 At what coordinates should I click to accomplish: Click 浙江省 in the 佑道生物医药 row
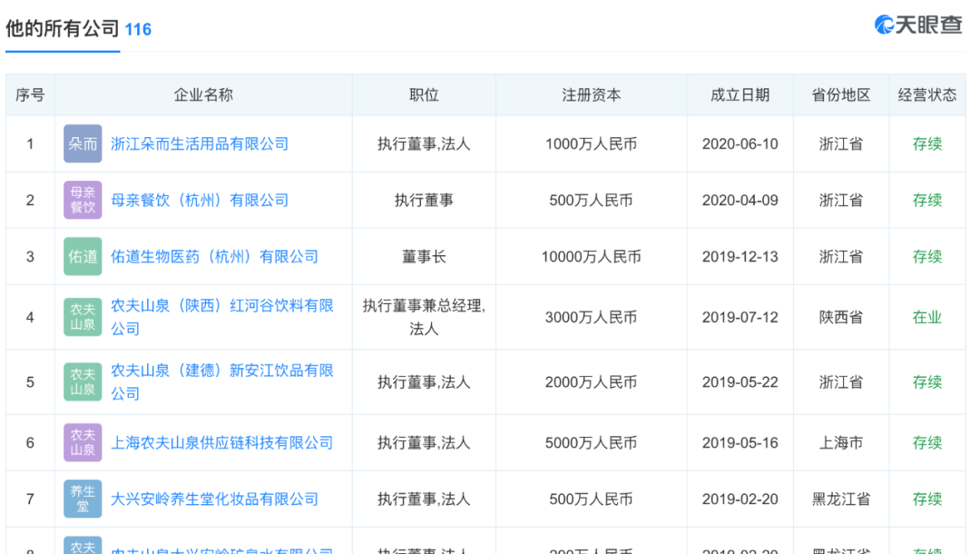840,256
